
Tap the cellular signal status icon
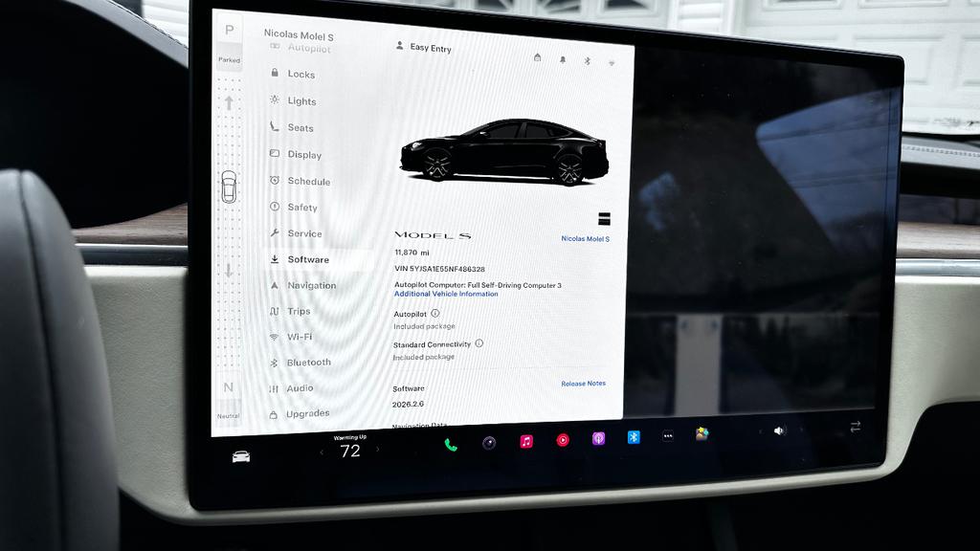click(612, 62)
